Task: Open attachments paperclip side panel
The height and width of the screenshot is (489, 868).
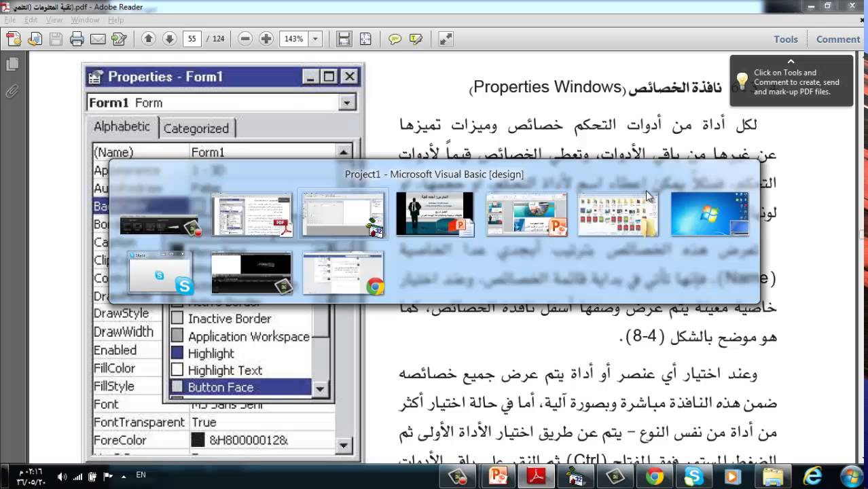Action: click(12, 90)
